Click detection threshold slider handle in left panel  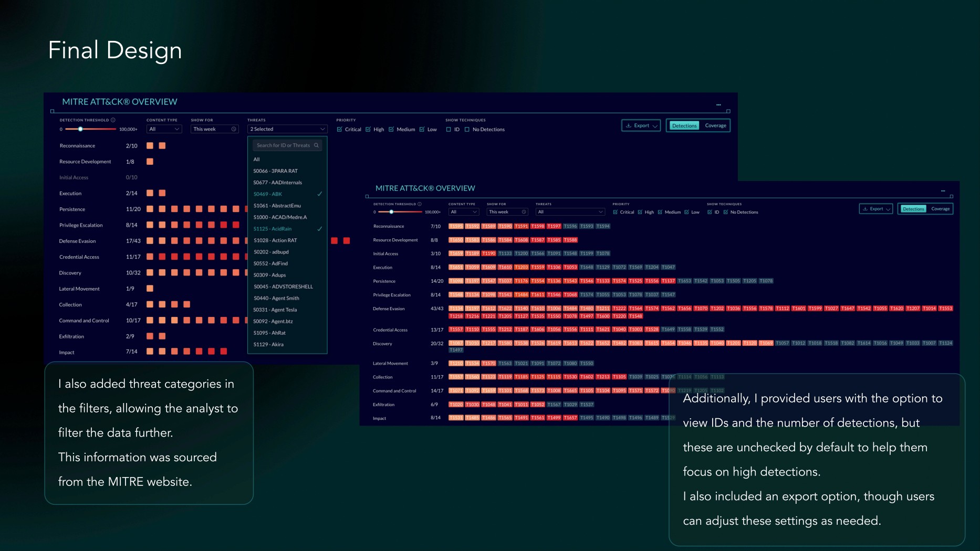[x=80, y=129]
